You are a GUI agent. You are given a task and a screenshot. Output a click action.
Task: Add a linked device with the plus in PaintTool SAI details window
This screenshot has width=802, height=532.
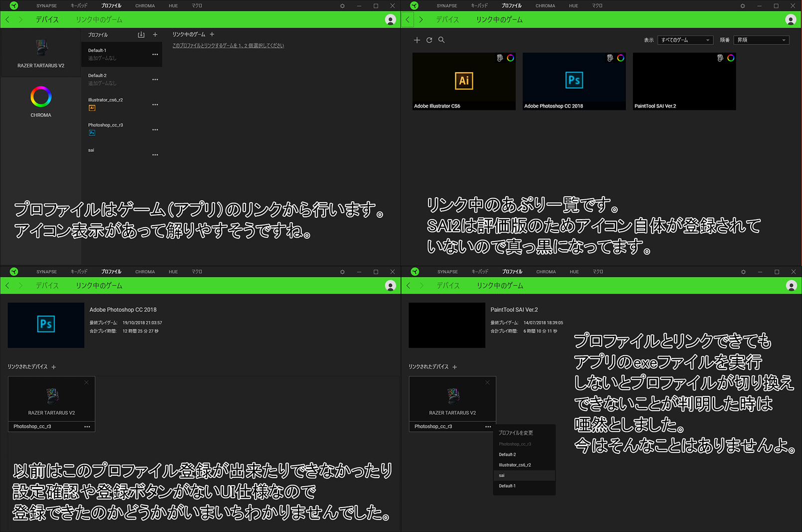coord(455,367)
